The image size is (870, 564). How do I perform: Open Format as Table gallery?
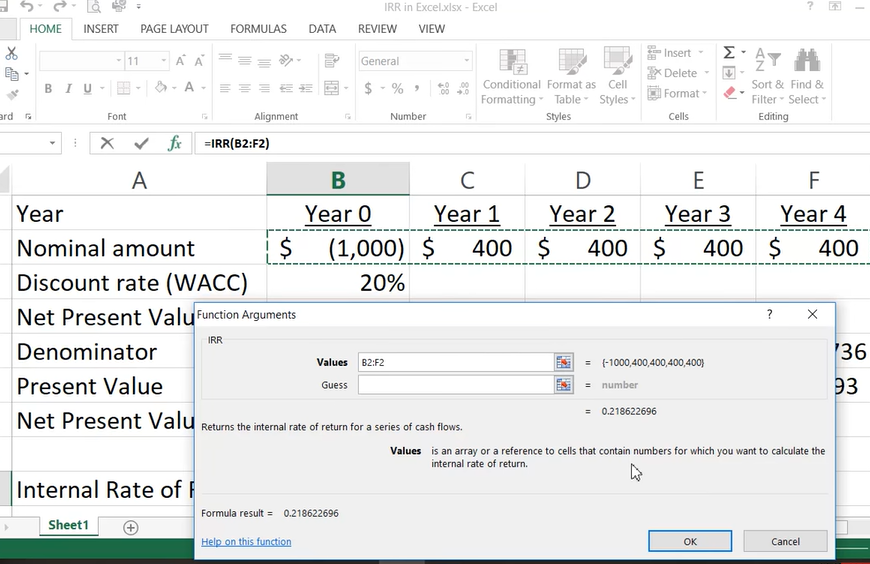571,76
